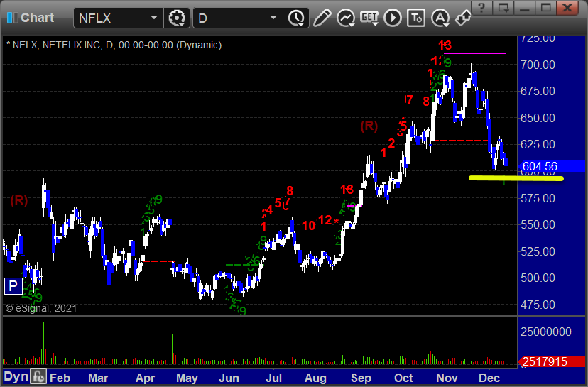Click the 575.00 price scale label
The height and width of the screenshot is (387, 588).
coord(538,198)
